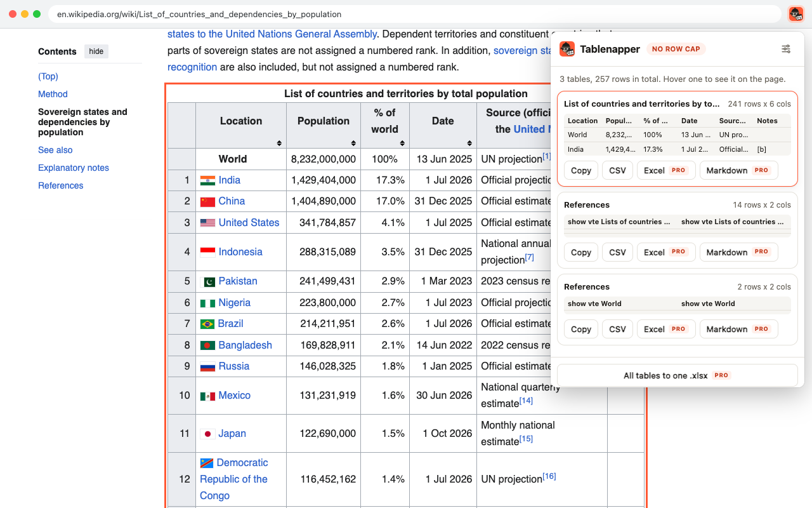Screen dimensions: 812x508
Task: Export countries table as CSV
Action: tap(617, 170)
